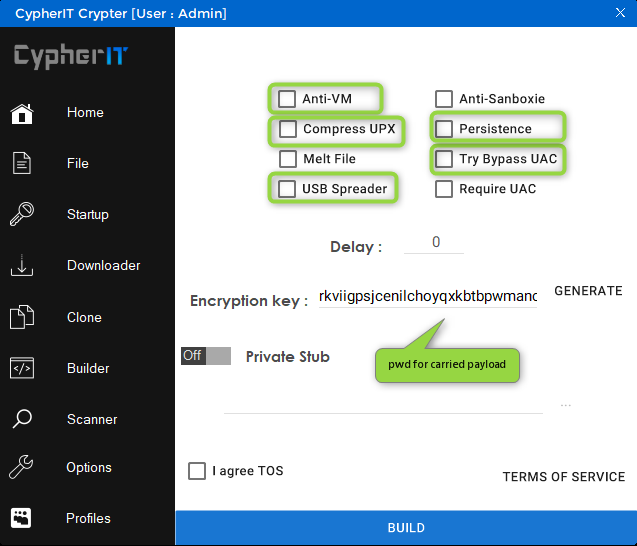Click into the Delay value field
The image size is (637, 546).
[x=435, y=243]
